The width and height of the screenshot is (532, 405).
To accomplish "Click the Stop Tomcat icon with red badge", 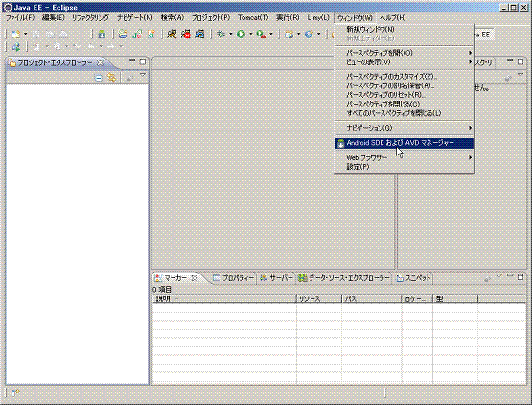I will [x=186, y=34].
